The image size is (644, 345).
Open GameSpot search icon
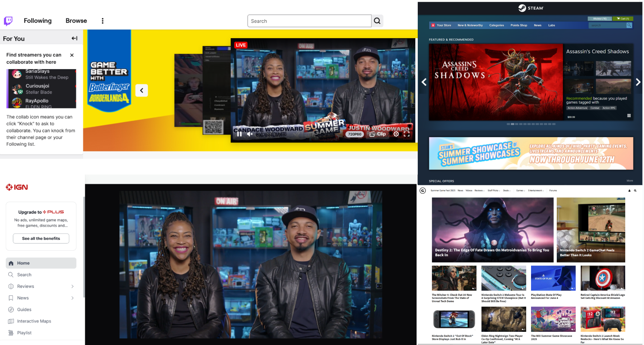635,191
